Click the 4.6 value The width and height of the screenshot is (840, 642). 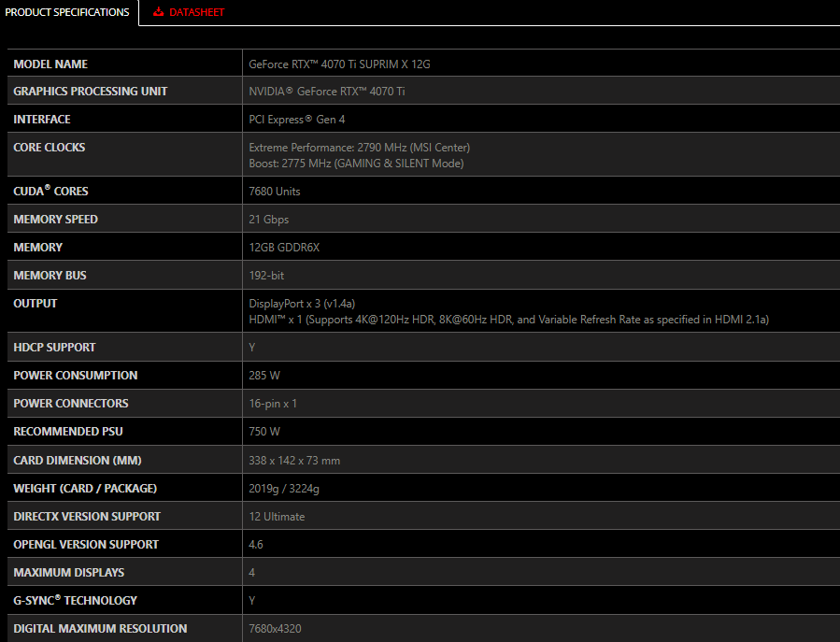256,545
